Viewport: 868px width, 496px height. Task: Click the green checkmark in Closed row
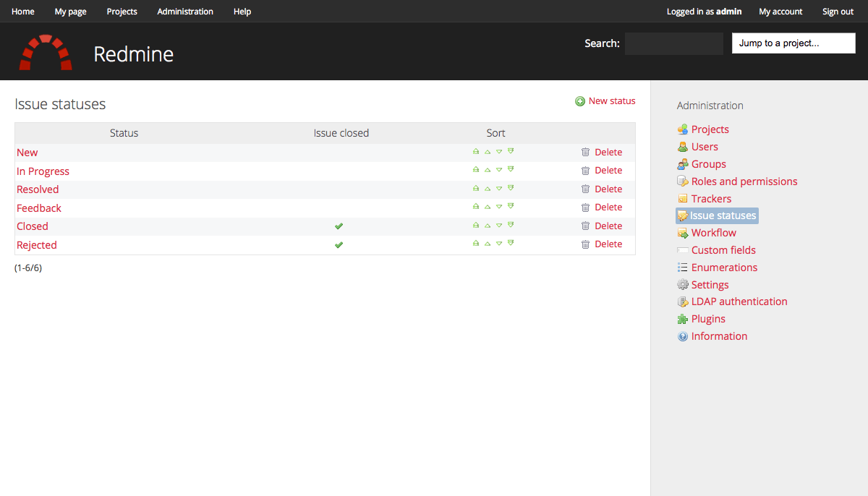pyautogui.click(x=339, y=226)
